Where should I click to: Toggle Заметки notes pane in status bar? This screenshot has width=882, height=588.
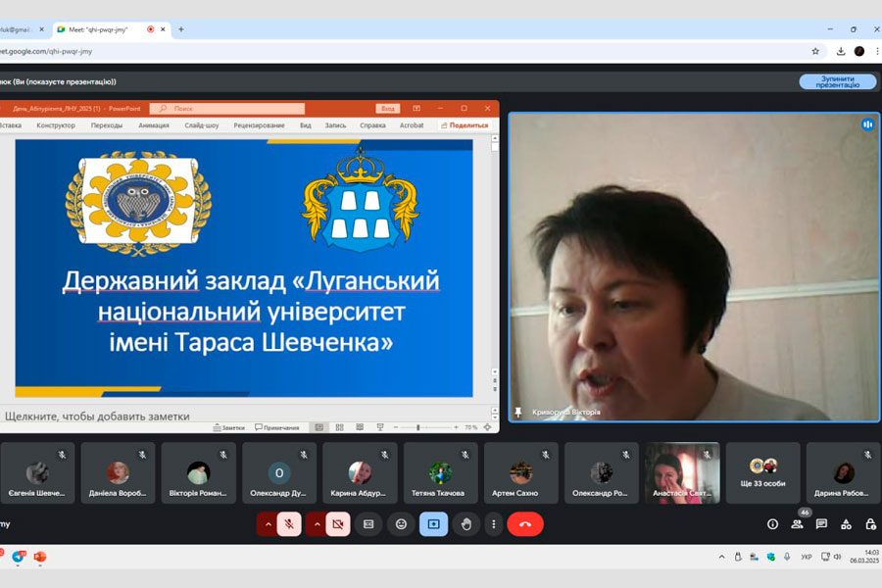pos(229,427)
